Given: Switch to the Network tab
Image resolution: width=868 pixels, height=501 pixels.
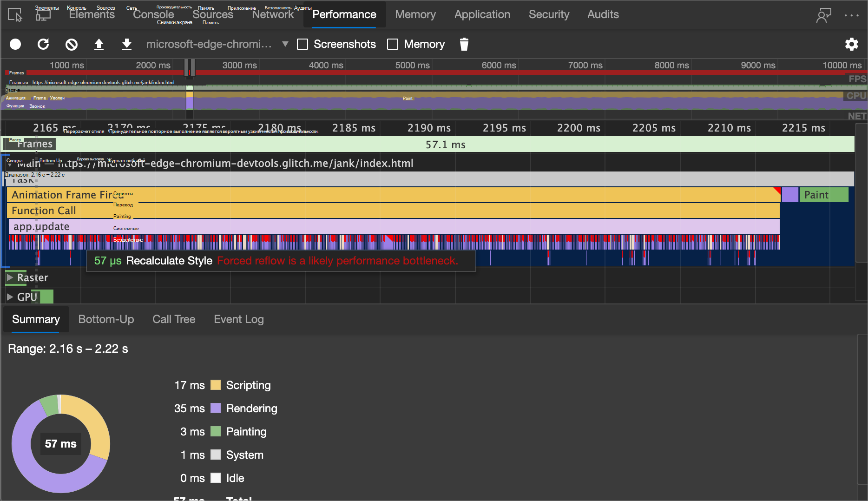Looking at the screenshot, I should pos(273,14).
